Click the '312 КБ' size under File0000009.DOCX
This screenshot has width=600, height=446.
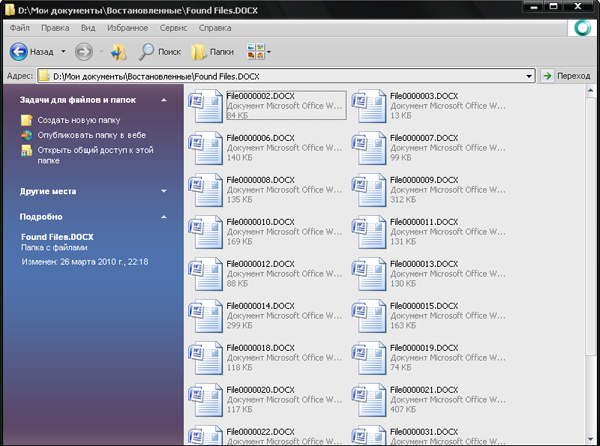point(403,200)
